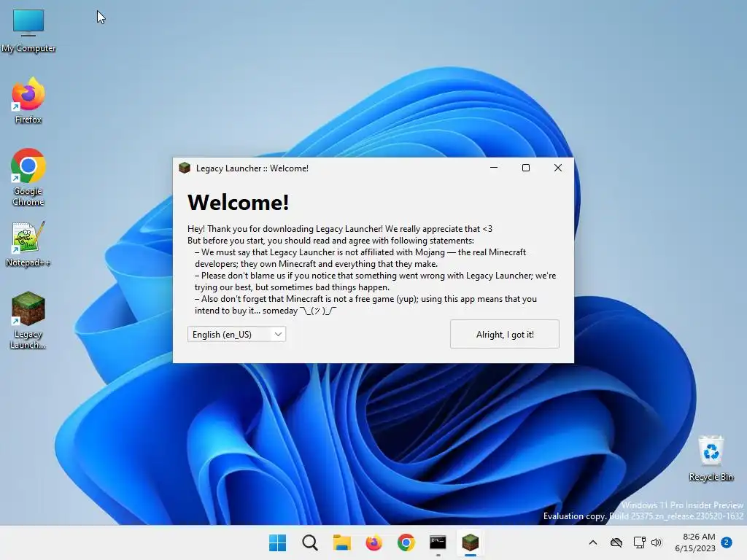Click the 'Please don't blame us' statement
Screen dimensions: 747x560
point(375,281)
